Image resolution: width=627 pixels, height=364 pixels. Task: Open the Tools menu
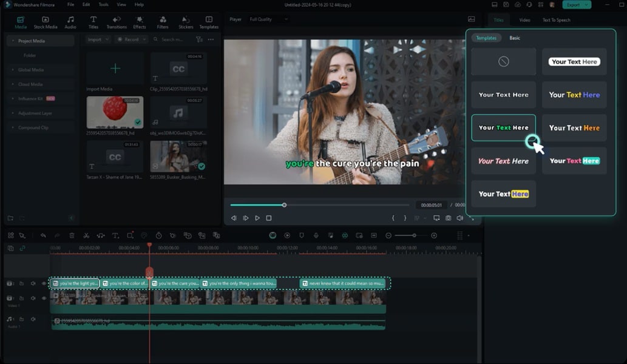[x=103, y=4]
